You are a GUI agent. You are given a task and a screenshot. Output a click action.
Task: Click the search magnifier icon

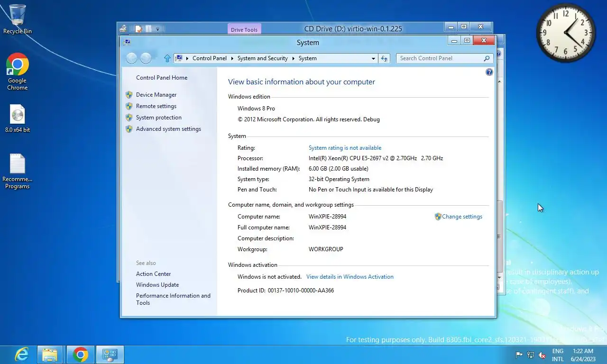click(487, 58)
